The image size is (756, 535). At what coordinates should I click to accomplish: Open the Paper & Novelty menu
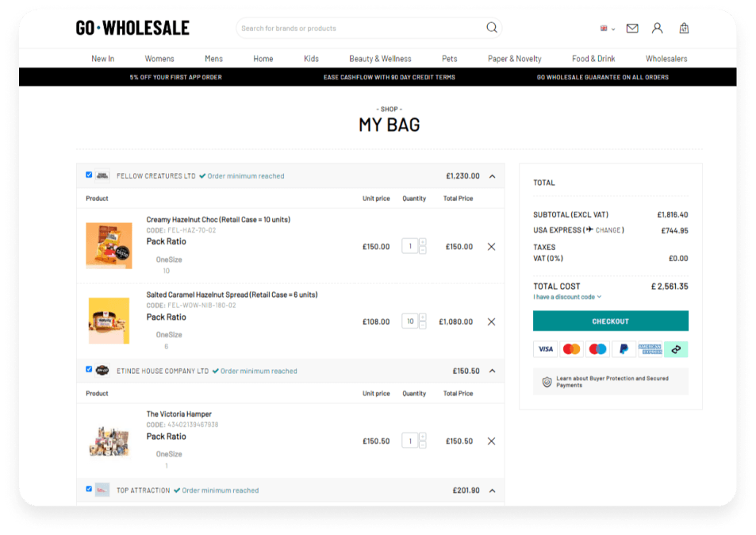click(x=515, y=59)
